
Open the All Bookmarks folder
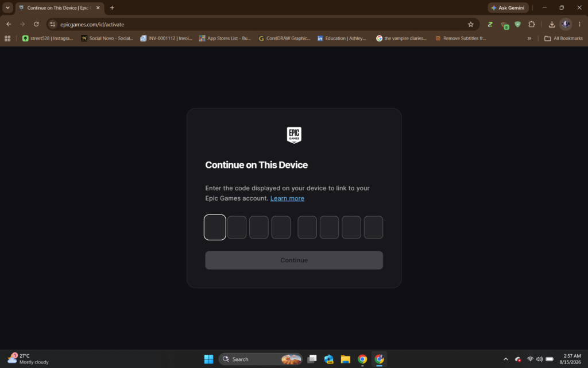click(564, 39)
